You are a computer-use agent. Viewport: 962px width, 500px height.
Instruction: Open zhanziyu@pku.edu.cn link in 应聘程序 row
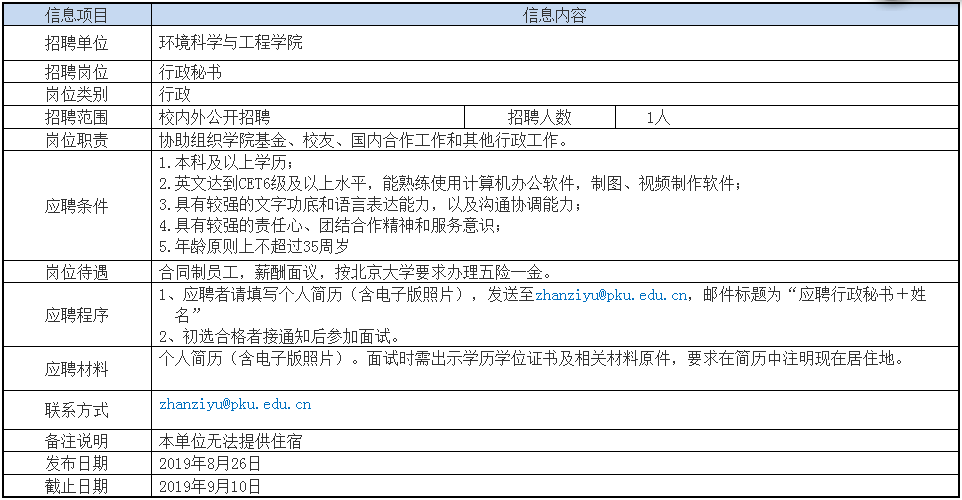[610, 295]
